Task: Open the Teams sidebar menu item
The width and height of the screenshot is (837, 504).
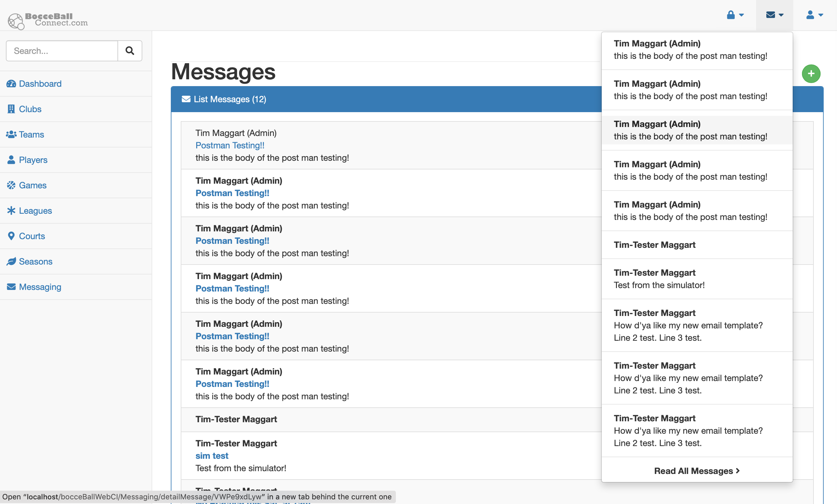Action: pyautogui.click(x=31, y=134)
